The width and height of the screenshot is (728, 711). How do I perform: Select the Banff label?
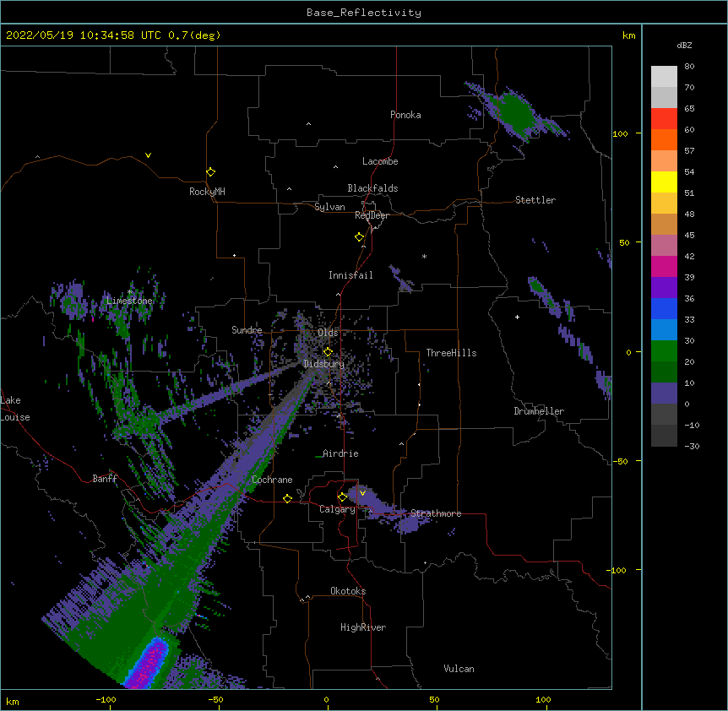point(105,479)
